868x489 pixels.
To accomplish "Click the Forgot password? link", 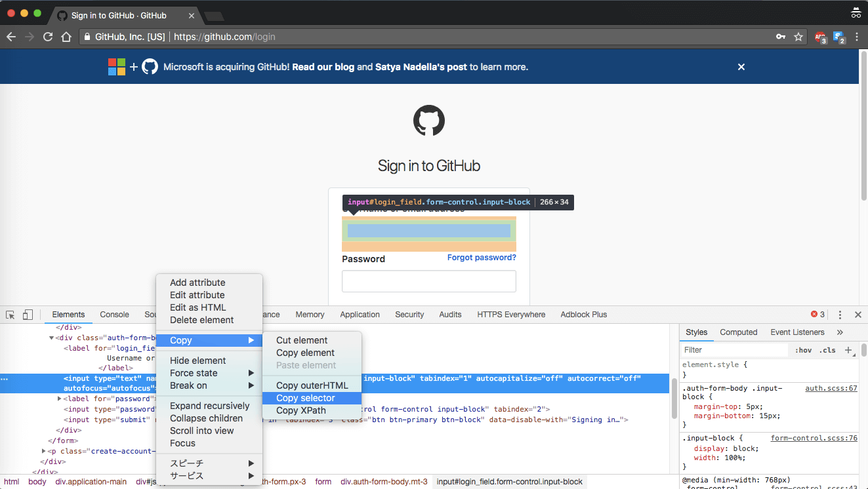I will pyautogui.click(x=482, y=258).
